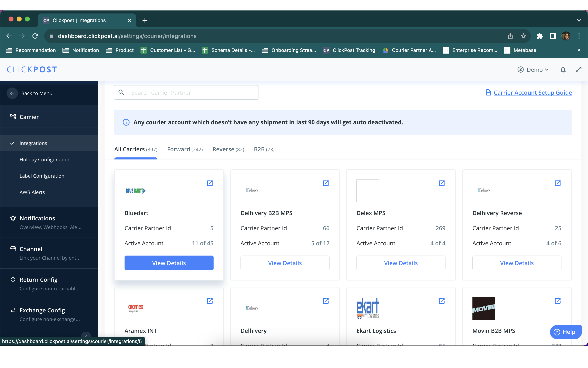Click the Movin logo thumbnail
The image size is (588, 368).
(x=483, y=308)
